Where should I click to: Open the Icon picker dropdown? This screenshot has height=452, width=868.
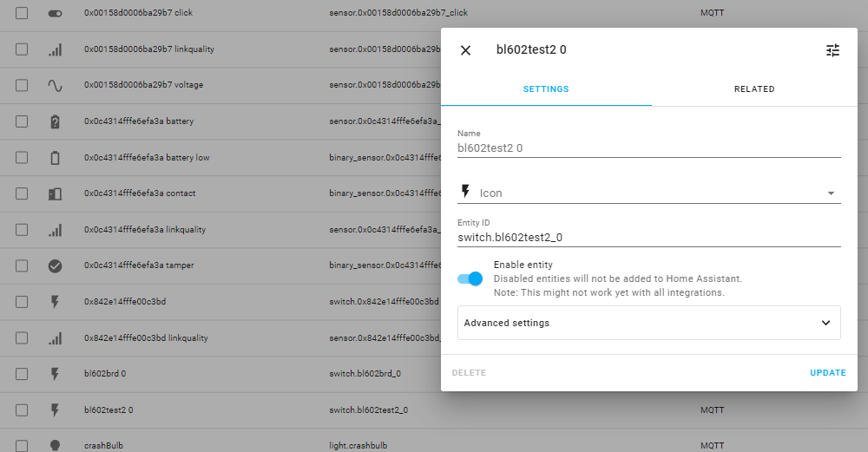tap(831, 193)
